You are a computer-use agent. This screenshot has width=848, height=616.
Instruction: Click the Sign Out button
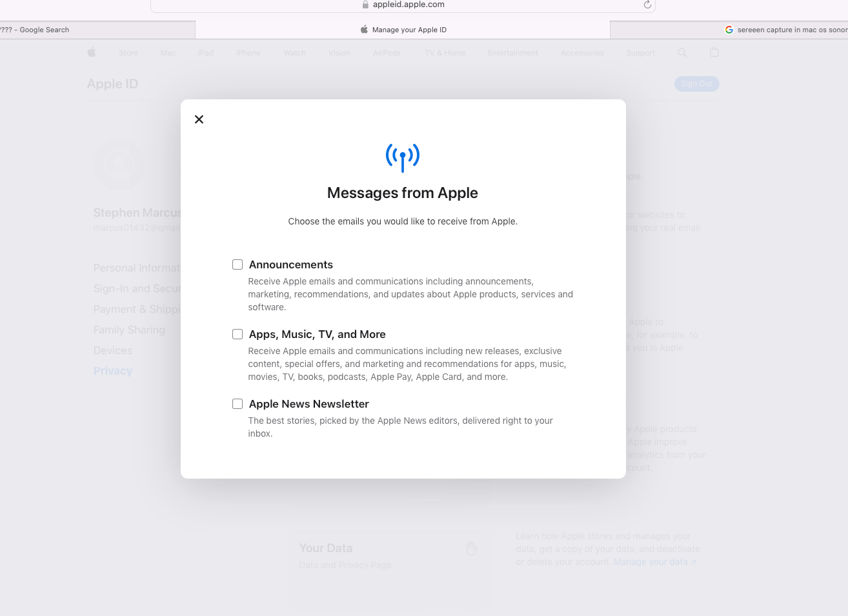696,84
